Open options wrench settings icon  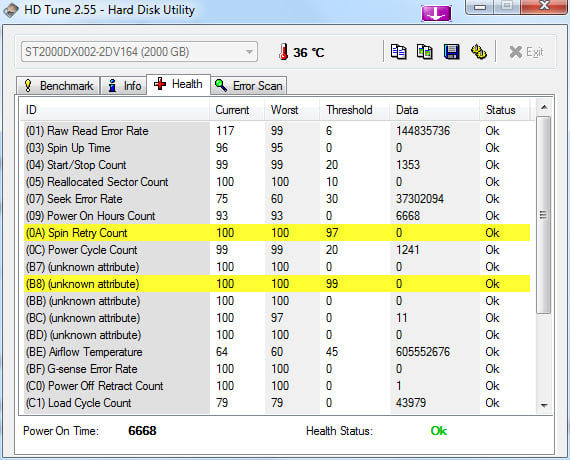click(479, 52)
